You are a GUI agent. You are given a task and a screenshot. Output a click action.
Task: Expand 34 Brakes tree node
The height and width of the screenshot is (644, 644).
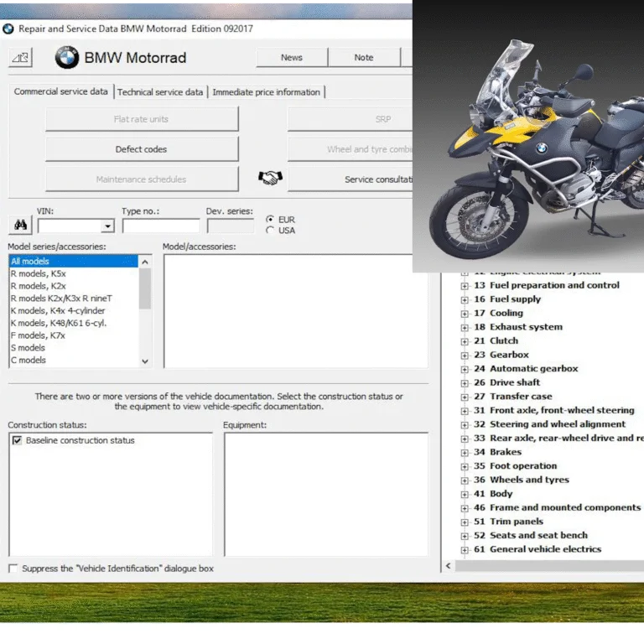465,453
